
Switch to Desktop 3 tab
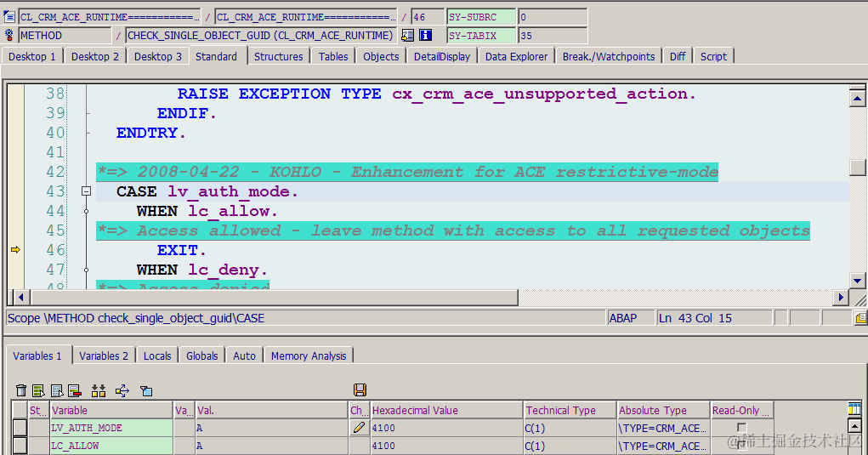tap(158, 56)
